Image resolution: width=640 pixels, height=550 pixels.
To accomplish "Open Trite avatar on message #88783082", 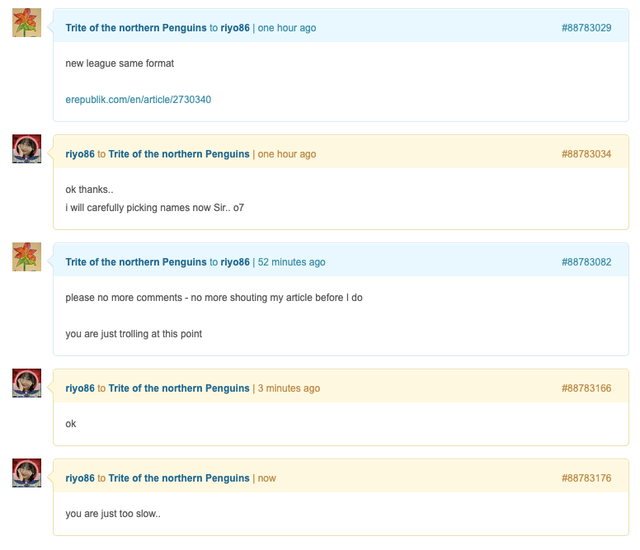I will 27,257.
